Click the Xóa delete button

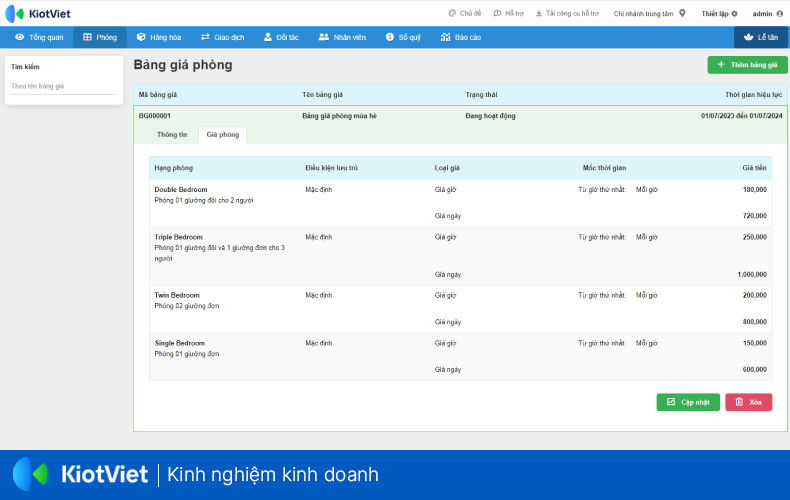pos(749,402)
